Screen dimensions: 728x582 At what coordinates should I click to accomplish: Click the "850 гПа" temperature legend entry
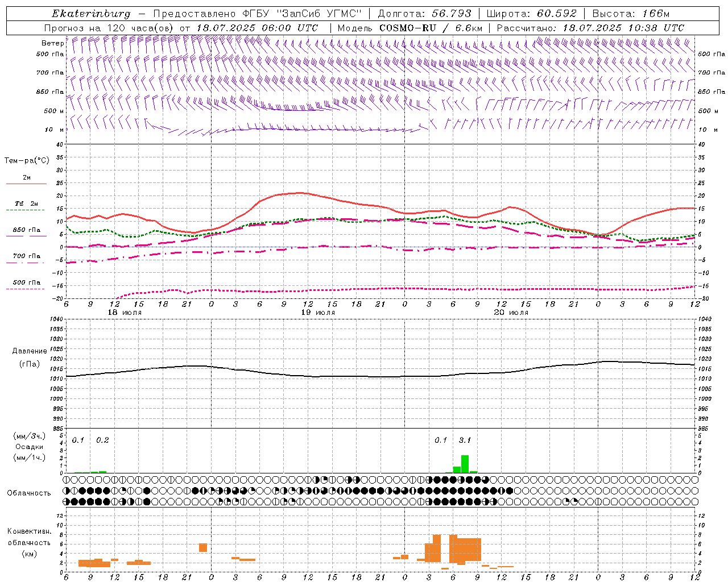pos(26,230)
